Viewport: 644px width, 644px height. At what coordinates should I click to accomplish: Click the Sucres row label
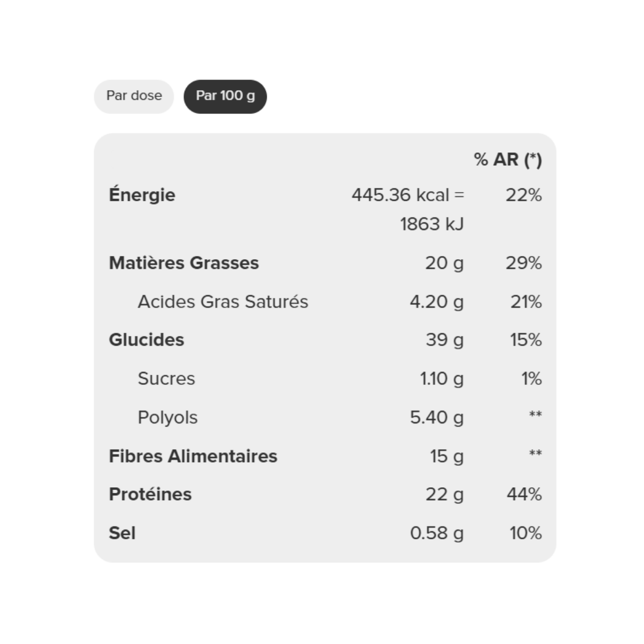pyautogui.click(x=166, y=378)
